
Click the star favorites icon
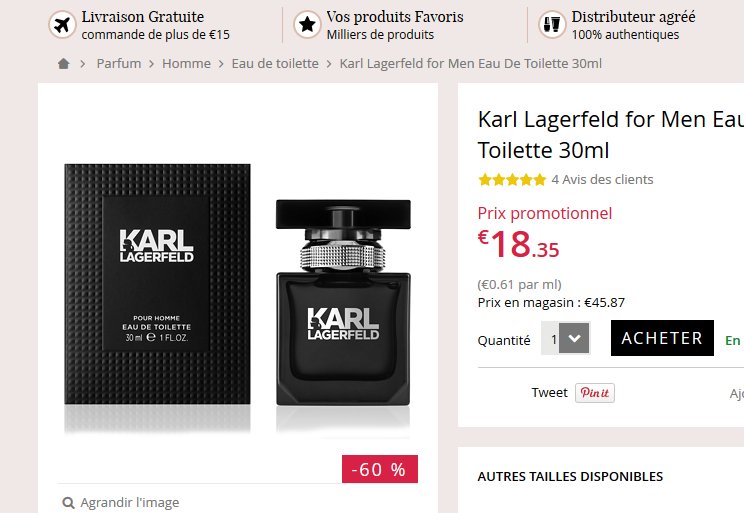tap(307, 25)
